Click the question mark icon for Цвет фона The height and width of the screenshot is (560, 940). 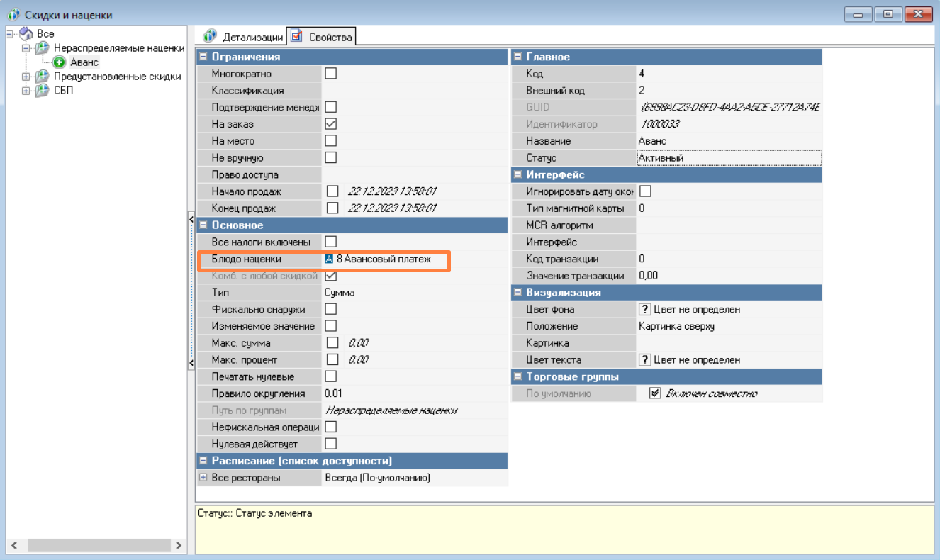pyautogui.click(x=644, y=310)
